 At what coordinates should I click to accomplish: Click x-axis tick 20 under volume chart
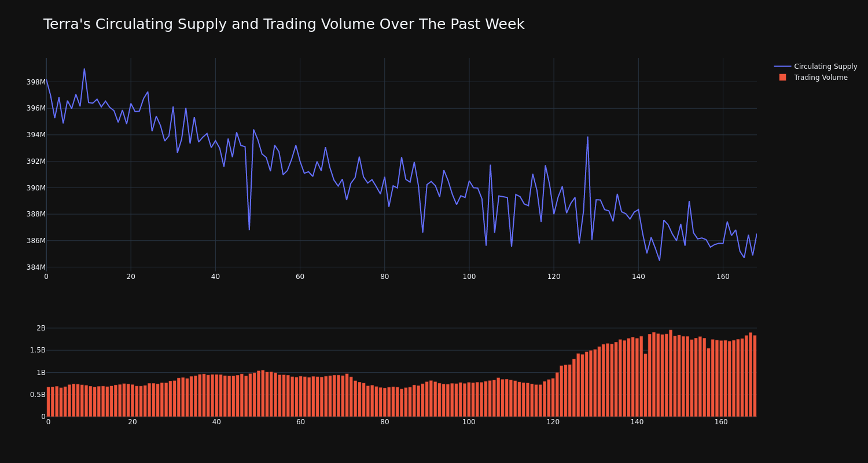pyautogui.click(x=133, y=422)
